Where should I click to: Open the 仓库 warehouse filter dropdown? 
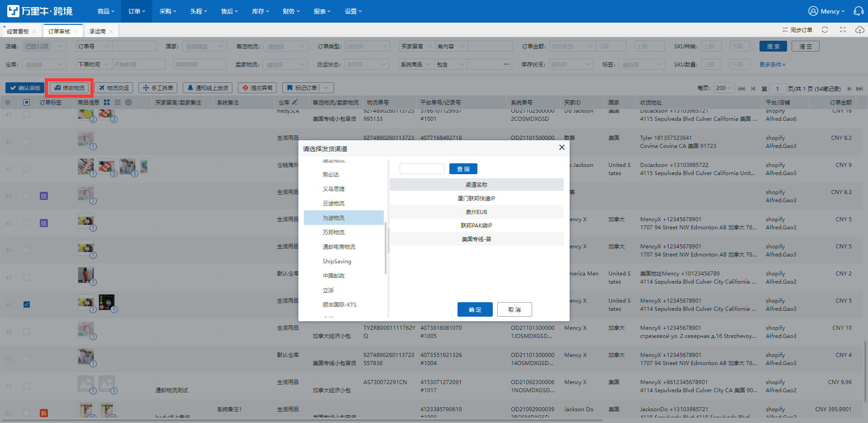(x=44, y=64)
